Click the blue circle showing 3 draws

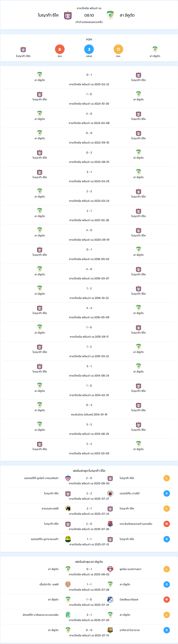pos(89,49)
